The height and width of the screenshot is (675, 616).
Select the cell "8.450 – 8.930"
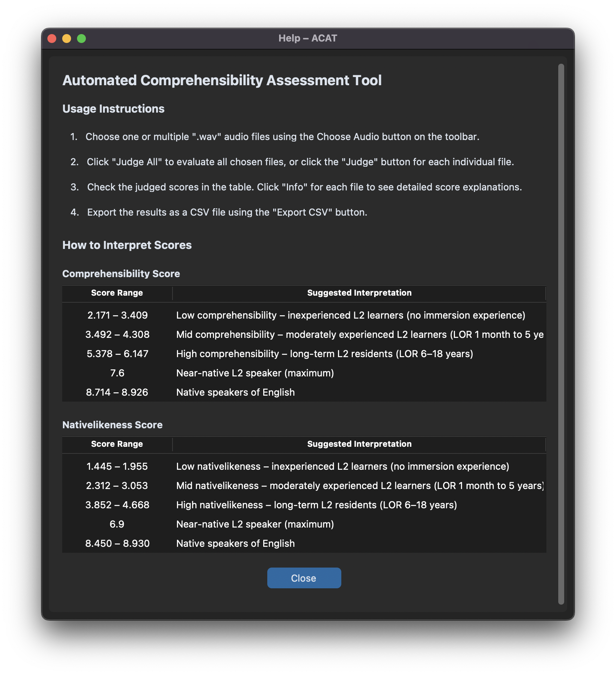click(x=117, y=543)
